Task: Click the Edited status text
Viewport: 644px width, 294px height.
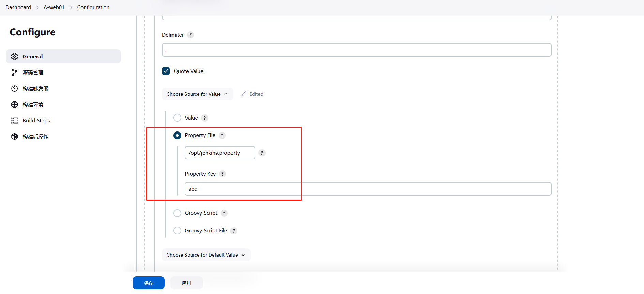Action: (x=256, y=94)
